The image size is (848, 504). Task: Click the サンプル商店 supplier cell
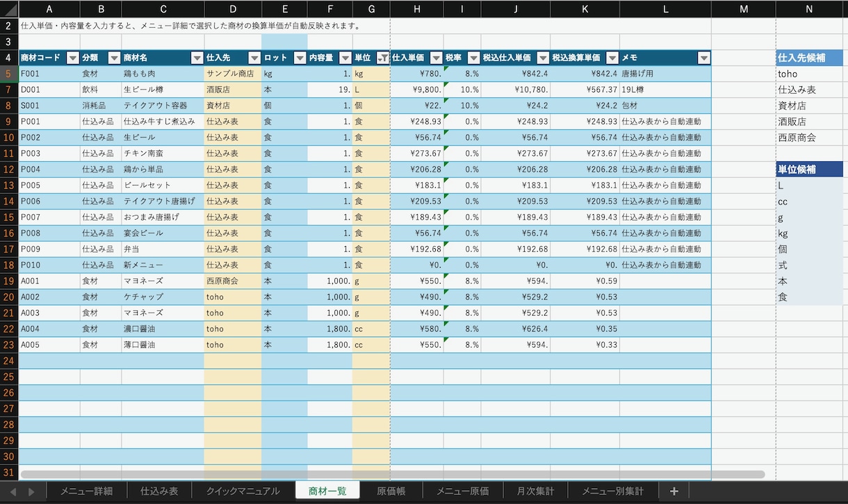coord(233,74)
